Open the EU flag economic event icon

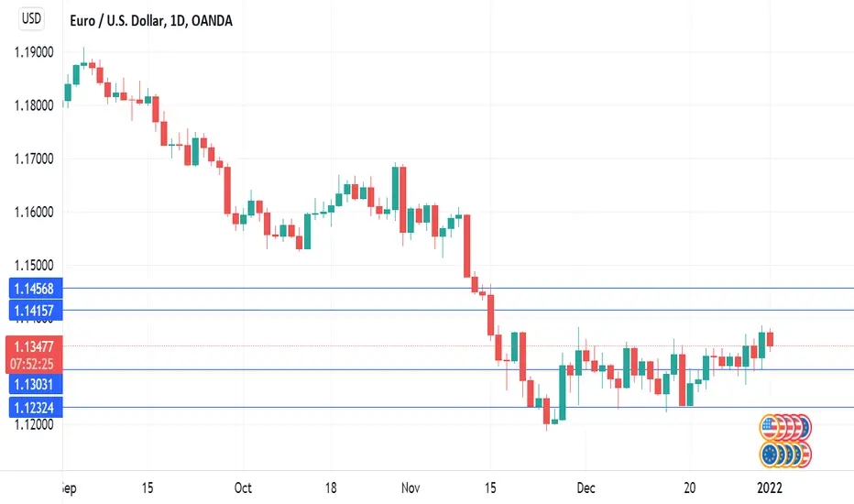click(x=770, y=455)
